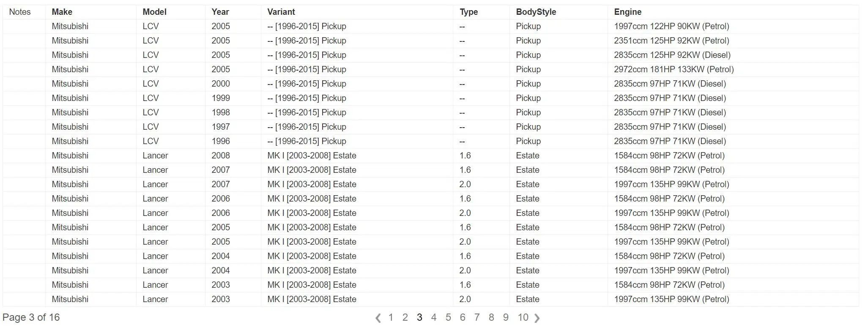This screenshot has height=330, width=868.
Task: Go to page 2 in pagination
Action: tap(405, 317)
